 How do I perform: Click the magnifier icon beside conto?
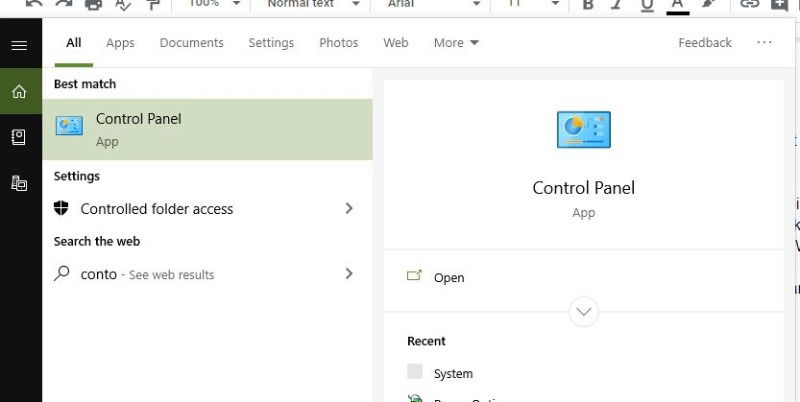(62, 273)
